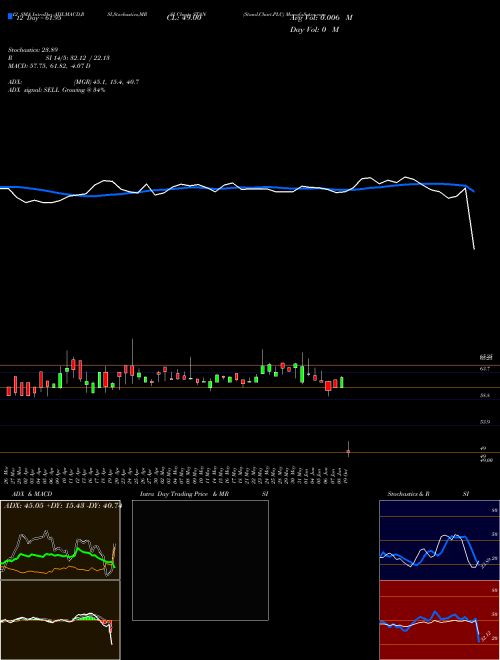Click the isolated red candle at the 49 level
The image size is (500, 660).
click(x=348, y=451)
